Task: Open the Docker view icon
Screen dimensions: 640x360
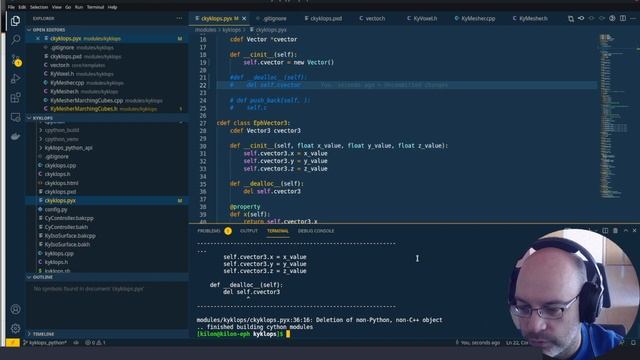Action: [x=16, y=136]
